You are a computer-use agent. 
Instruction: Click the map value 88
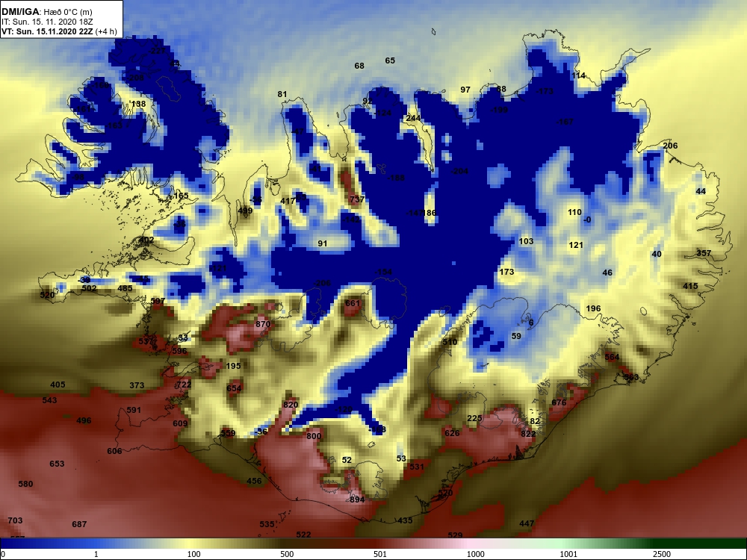[x=501, y=89]
